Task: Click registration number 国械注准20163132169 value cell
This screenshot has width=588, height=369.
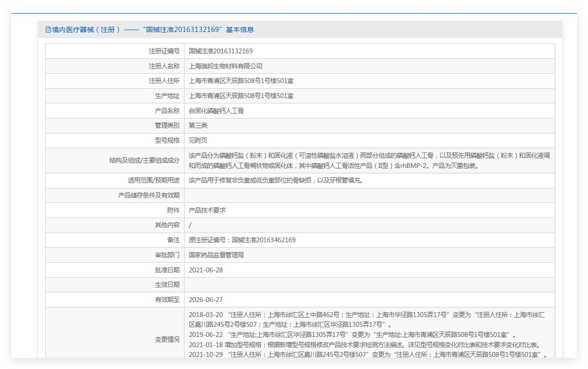Action: 220,51
